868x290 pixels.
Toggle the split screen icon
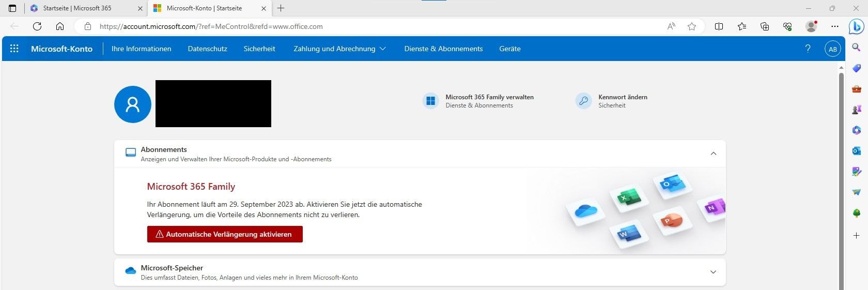pos(719,26)
